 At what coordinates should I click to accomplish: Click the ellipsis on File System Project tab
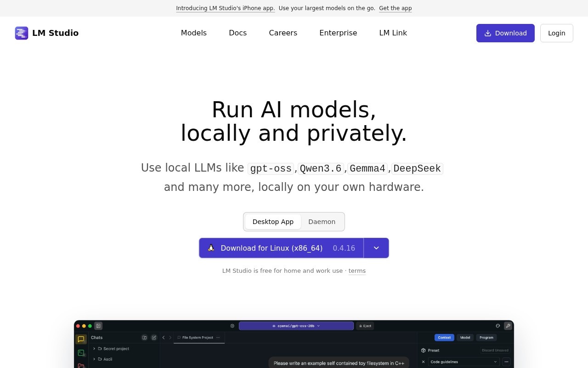[218, 338]
